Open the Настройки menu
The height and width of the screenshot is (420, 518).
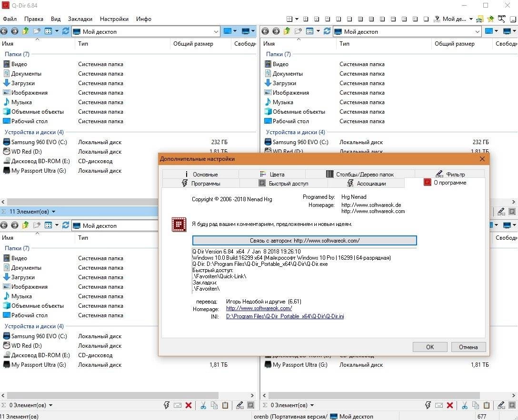114,19
